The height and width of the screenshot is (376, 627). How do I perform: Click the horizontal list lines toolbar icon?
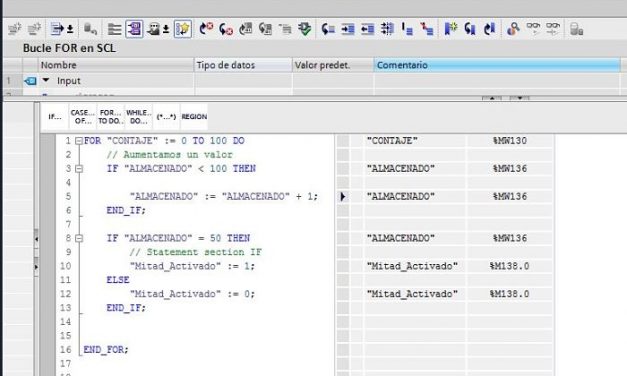click(x=114, y=29)
